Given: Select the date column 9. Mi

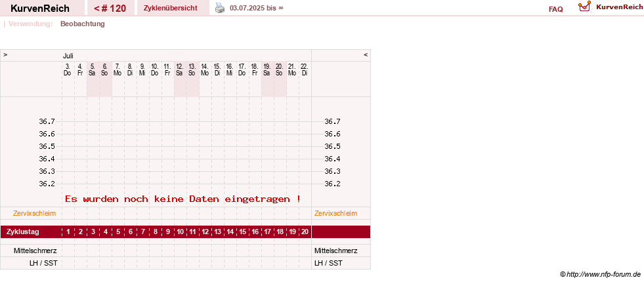Looking at the screenshot, I should pos(142,70).
